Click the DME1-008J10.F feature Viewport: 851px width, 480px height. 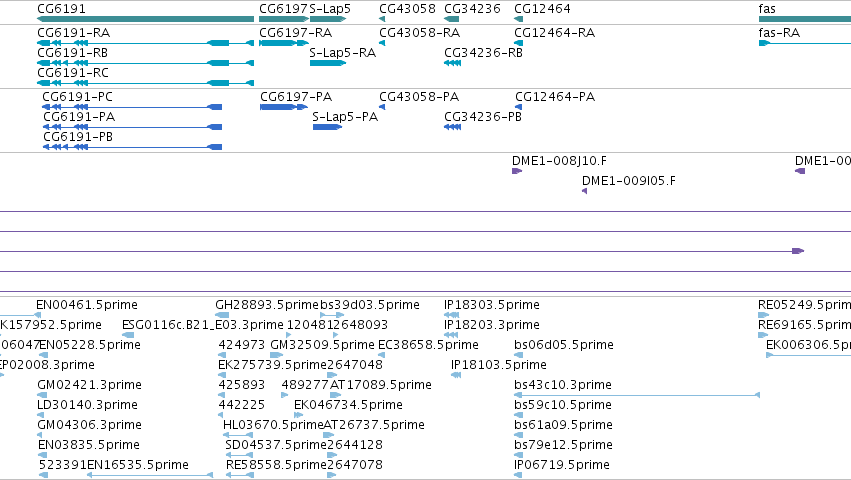517,171
